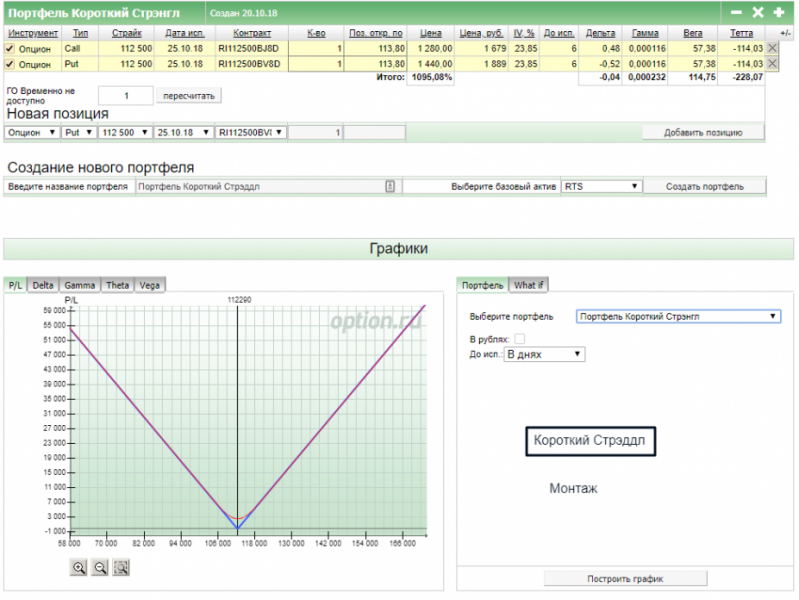Sort by the 'IV, %' column header
The image size is (799, 600).
524,33
